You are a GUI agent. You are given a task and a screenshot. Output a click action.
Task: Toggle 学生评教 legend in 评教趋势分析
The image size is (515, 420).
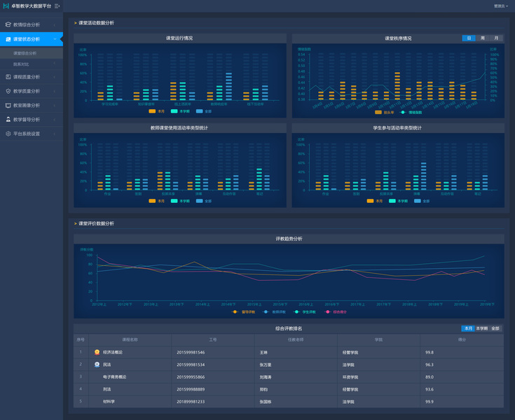(305, 312)
